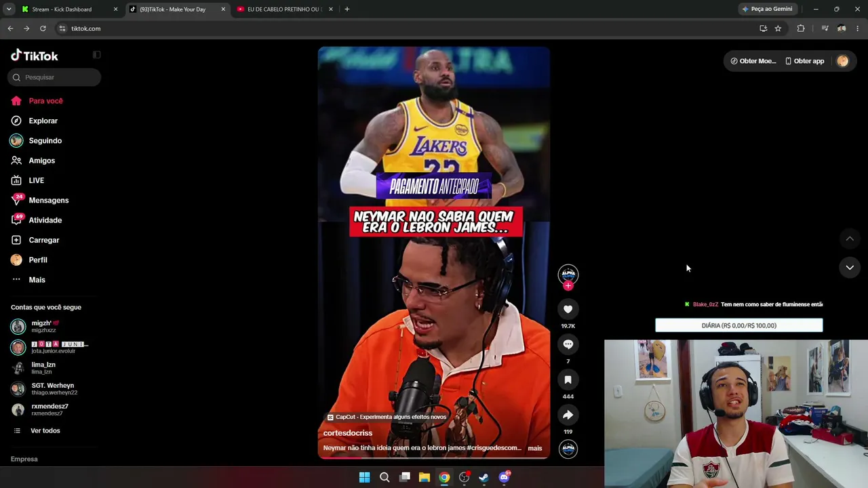Collapse sidebar with panel icon
The width and height of the screenshot is (868, 488).
click(x=96, y=55)
